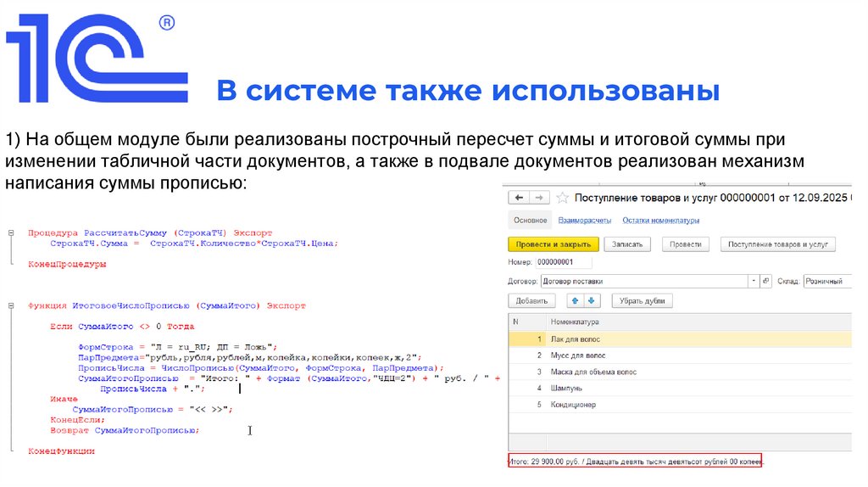Click the forward arrow navigation icon
Screen dimensions: 868x487
pyautogui.click(x=539, y=198)
